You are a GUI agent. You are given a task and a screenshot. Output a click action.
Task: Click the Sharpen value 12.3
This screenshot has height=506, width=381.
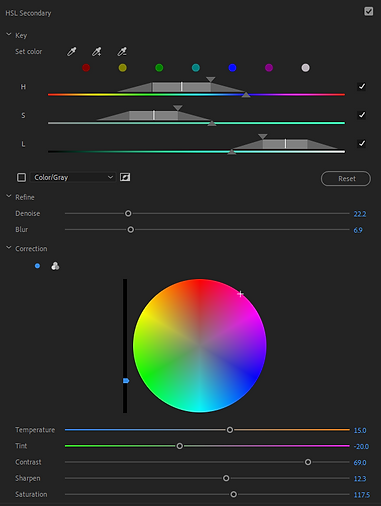point(360,479)
